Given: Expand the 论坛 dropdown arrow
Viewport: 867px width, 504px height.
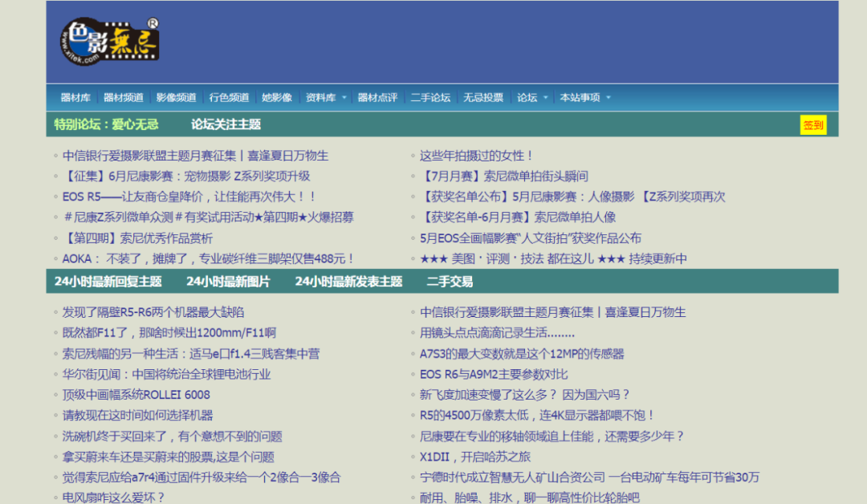Looking at the screenshot, I should coord(545,98).
